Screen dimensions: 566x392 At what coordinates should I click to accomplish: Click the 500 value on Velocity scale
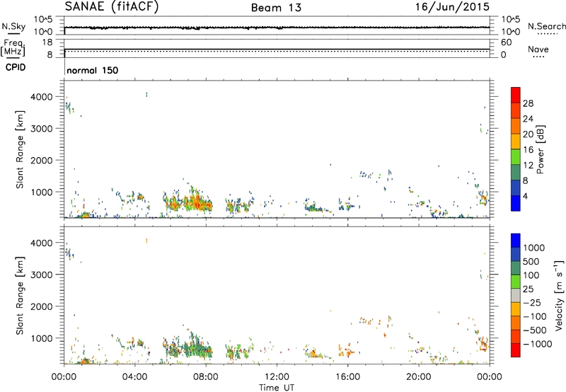pyautogui.click(x=533, y=261)
